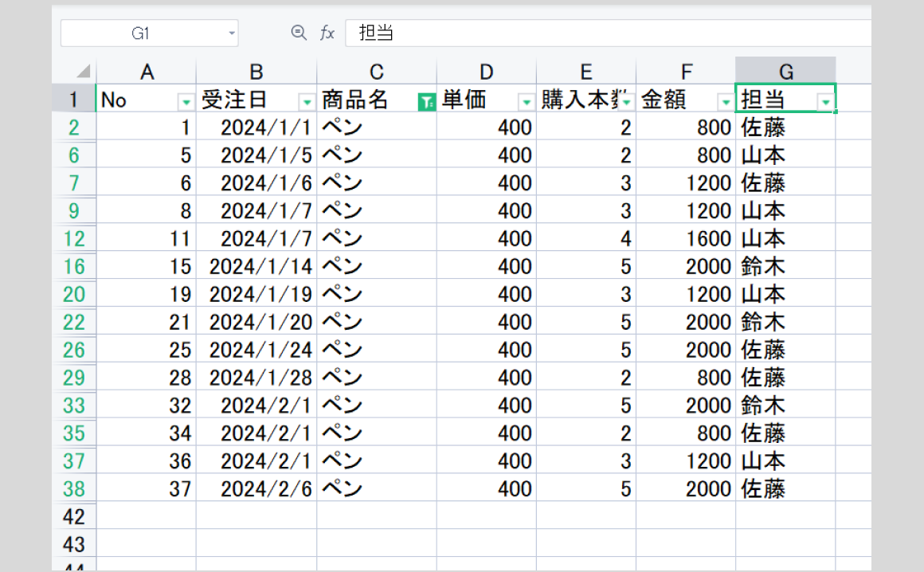Click date cell 2024/1/1

(x=256, y=127)
